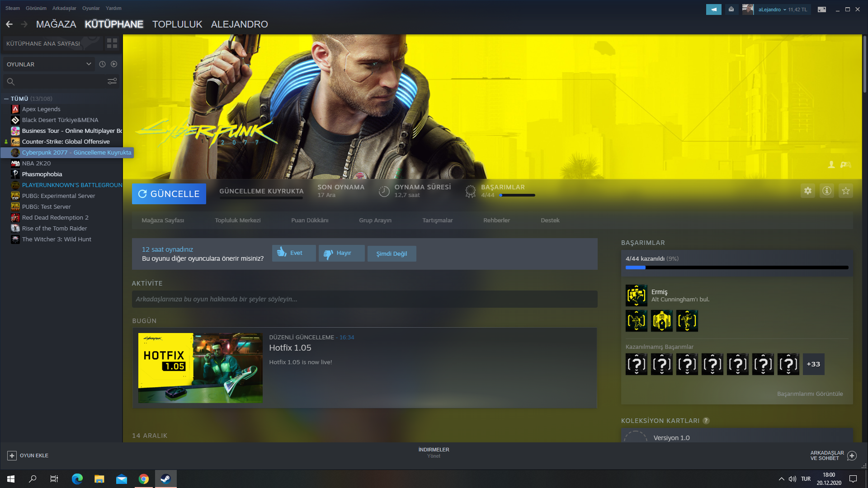Open the Tartışmalar link

[x=438, y=220]
